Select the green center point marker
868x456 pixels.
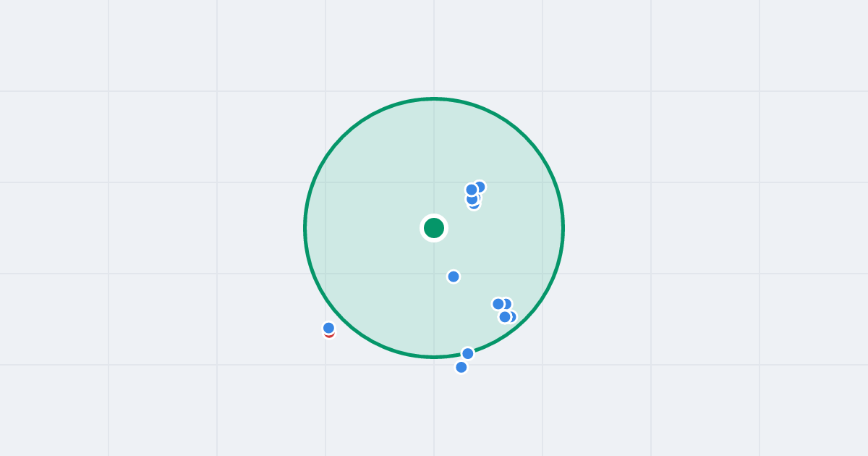(x=434, y=228)
